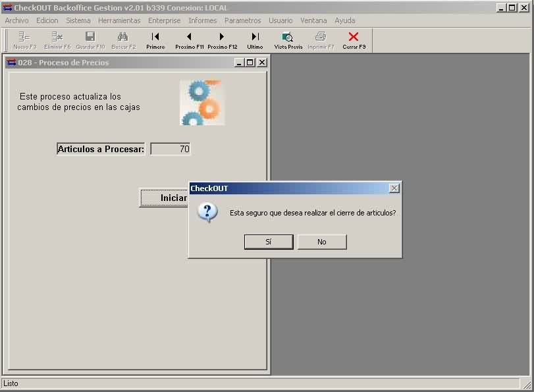This screenshot has height=392, width=534.
Task: Open the Edicion menu
Action: tap(47, 20)
